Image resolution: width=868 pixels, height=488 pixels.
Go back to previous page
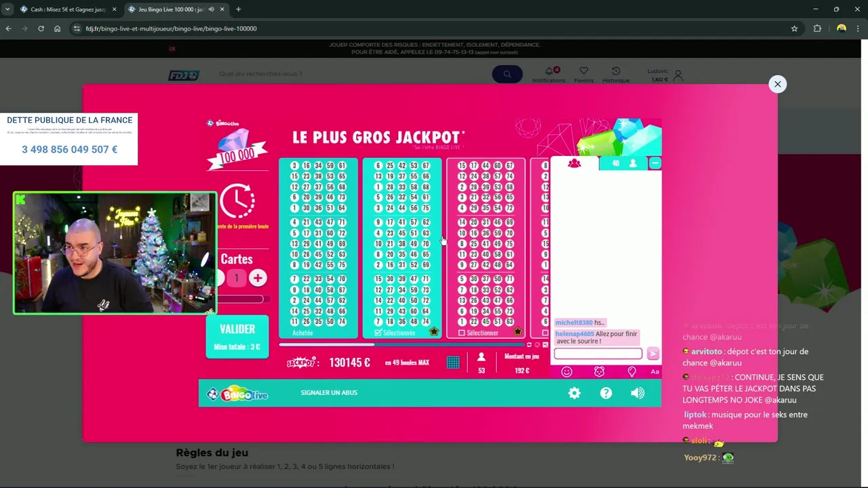click(8, 28)
